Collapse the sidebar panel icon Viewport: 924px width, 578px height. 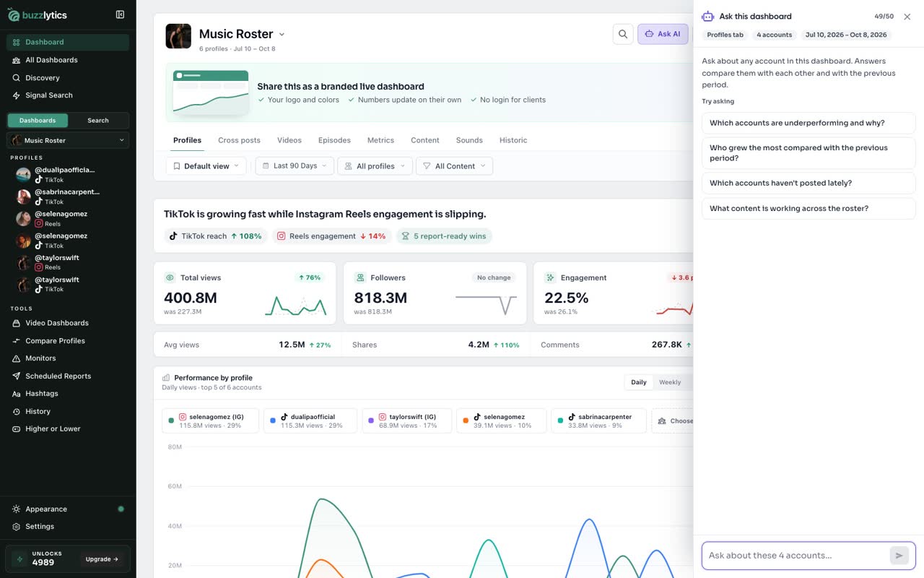(120, 14)
